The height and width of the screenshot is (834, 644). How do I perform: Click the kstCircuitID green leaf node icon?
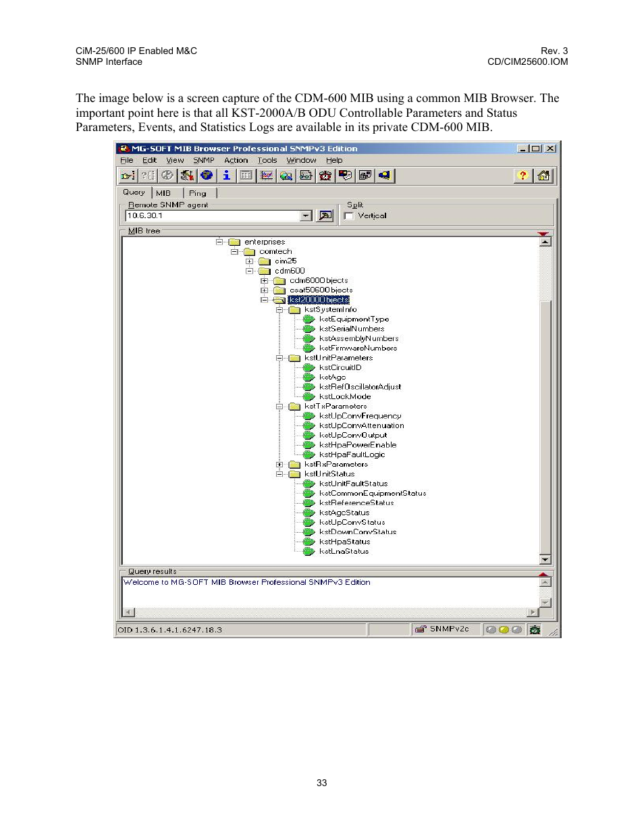tap(309, 368)
